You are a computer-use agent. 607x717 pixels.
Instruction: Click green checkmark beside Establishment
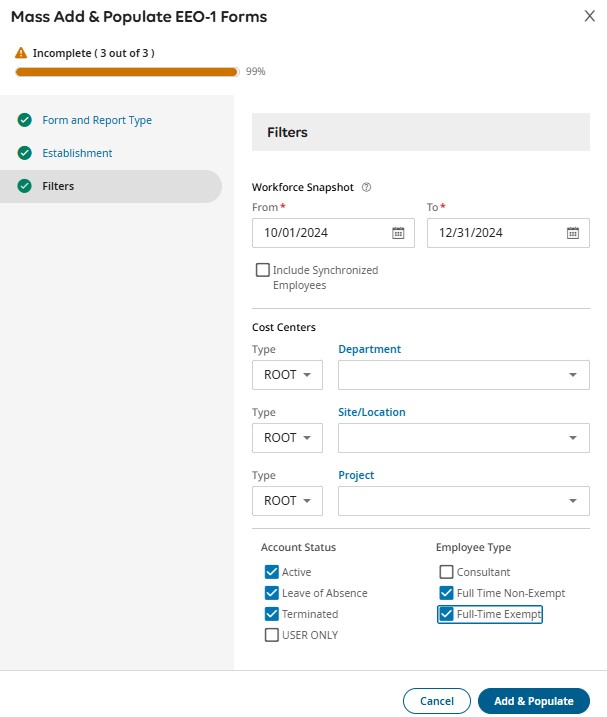tap(25, 153)
